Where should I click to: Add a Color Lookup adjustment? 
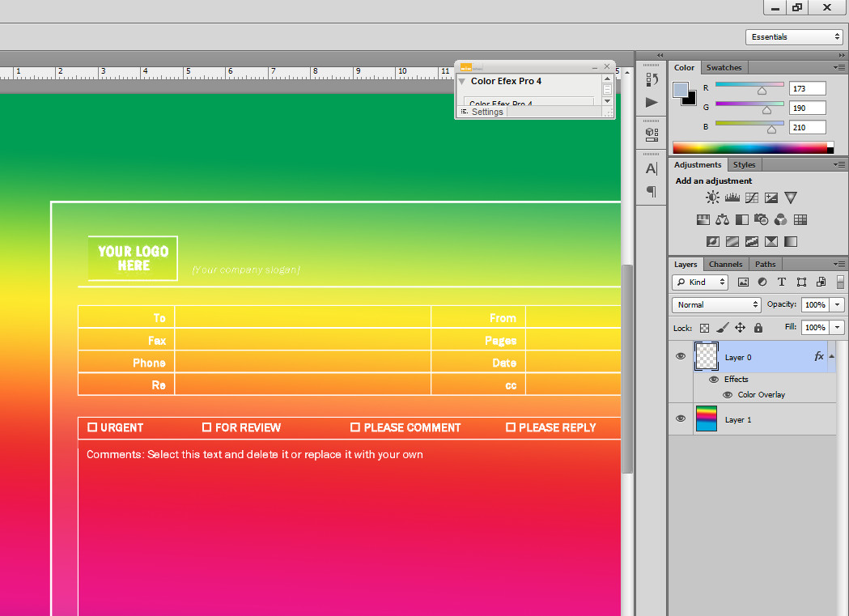(x=800, y=219)
